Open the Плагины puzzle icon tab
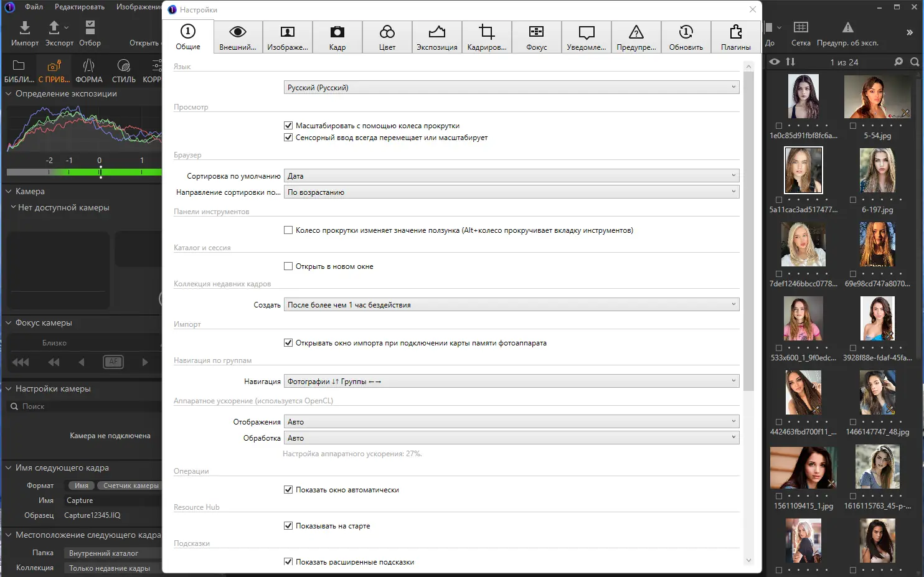The width and height of the screenshot is (924, 577). coord(736,37)
